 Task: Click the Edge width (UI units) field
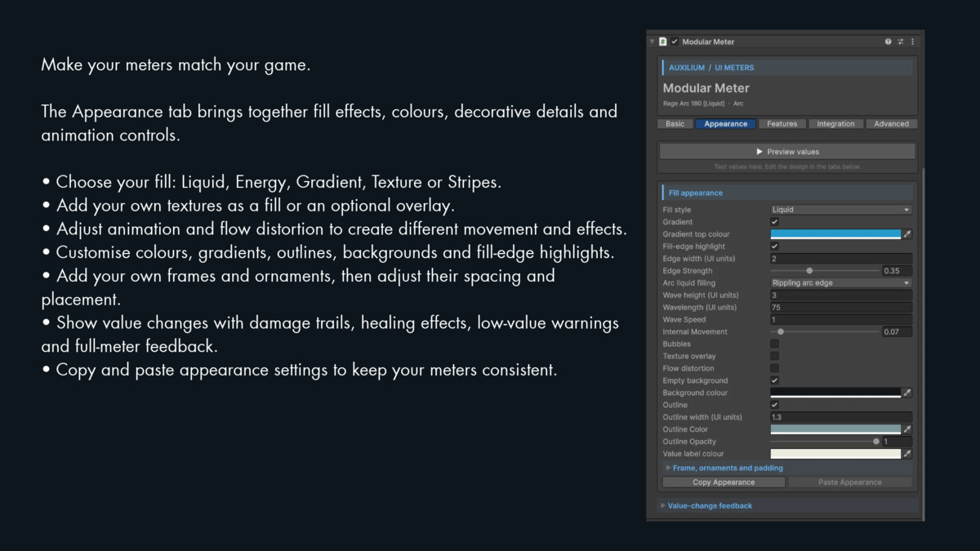841,259
